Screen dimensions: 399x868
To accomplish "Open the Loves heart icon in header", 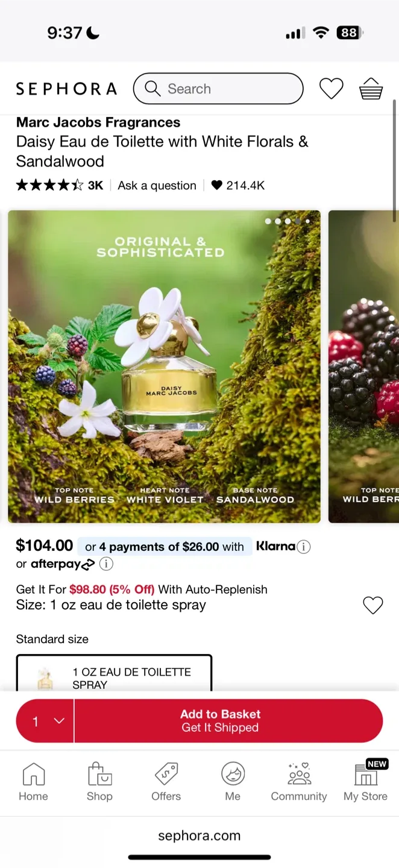I will click(331, 89).
